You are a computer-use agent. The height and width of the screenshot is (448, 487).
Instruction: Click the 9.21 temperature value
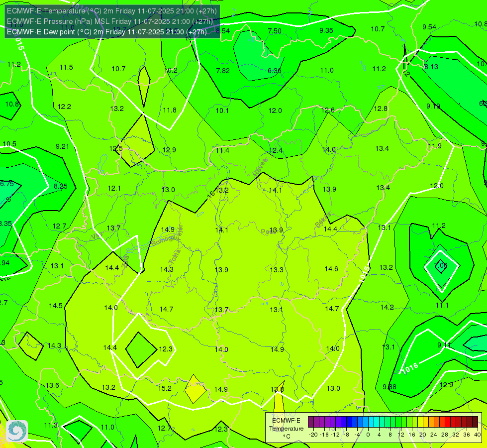coord(62,146)
